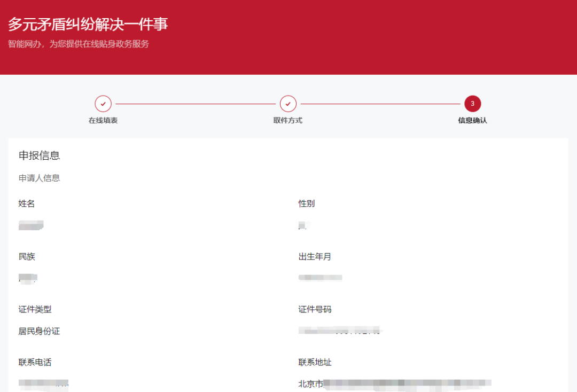Screen dimensions: 577x392
Task: Click the 申请人信息 subsection label
Action: click(39, 178)
